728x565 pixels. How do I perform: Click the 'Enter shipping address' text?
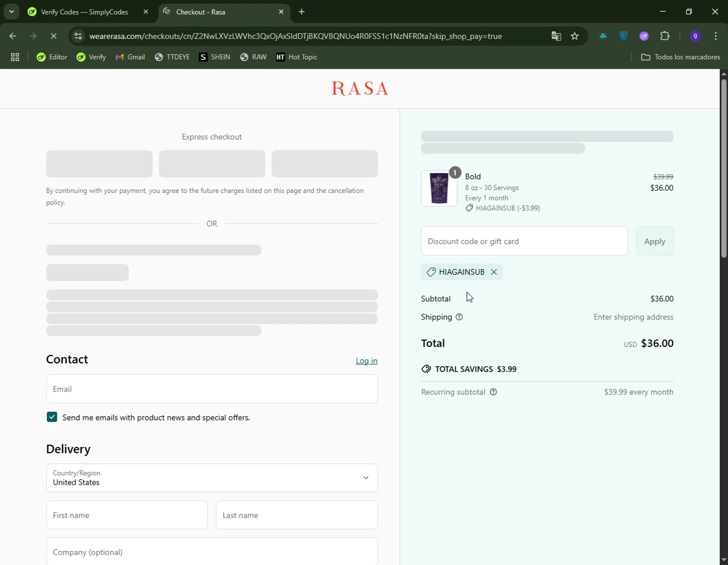tap(633, 317)
